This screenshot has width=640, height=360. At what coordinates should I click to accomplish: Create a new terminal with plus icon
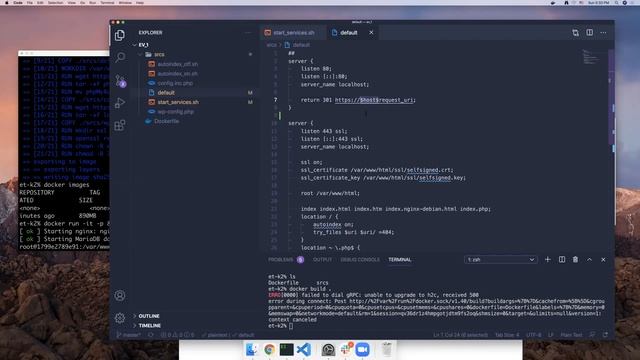[x=548, y=260]
